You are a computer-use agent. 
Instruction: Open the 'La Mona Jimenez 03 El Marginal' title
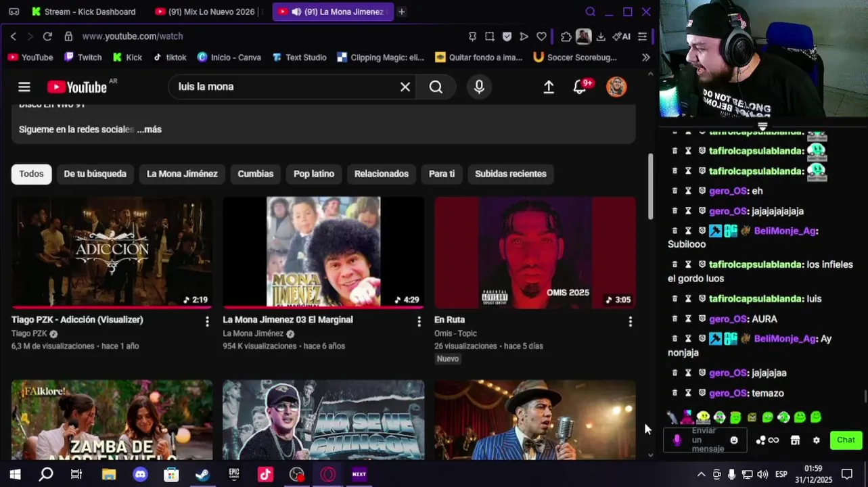[288, 319]
